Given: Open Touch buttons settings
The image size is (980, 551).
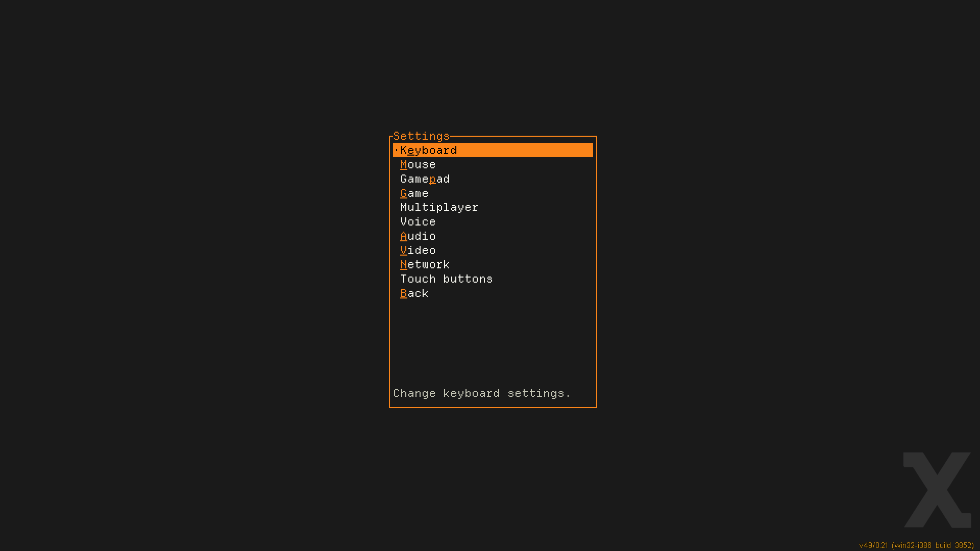Looking at the screenshot, I should [x=447, y=279].
